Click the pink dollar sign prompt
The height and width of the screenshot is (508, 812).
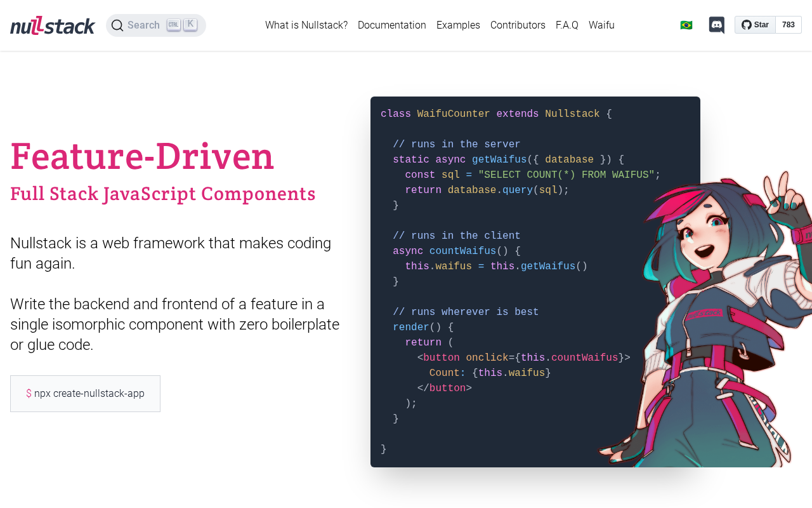[x=29, y=394]
